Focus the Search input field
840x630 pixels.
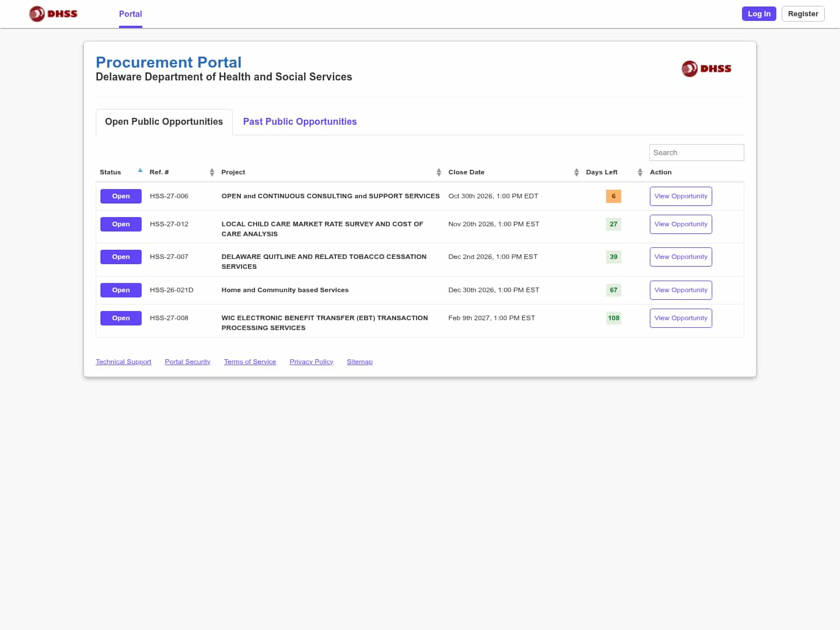696,152
